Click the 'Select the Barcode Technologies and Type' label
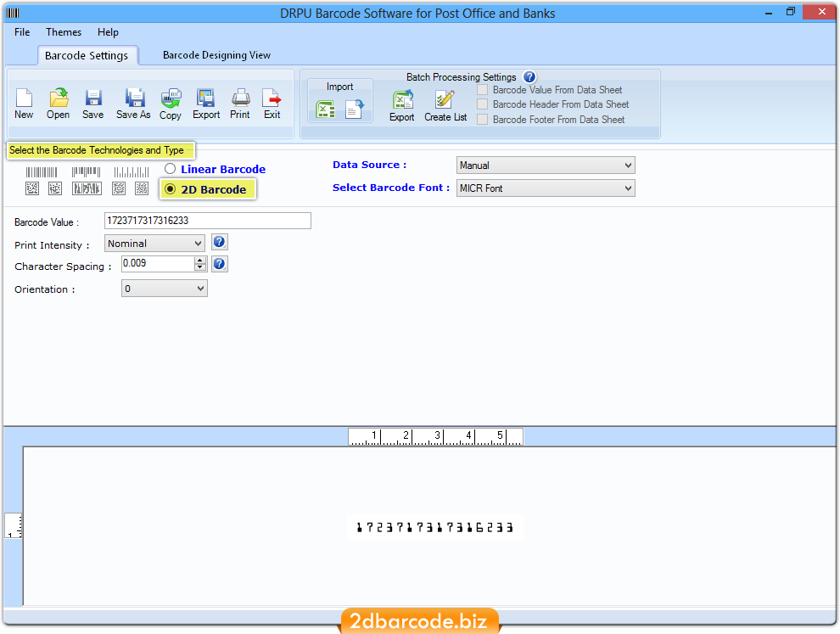The height and width of the screenshot is (634, 840). (x=97, y=150)
